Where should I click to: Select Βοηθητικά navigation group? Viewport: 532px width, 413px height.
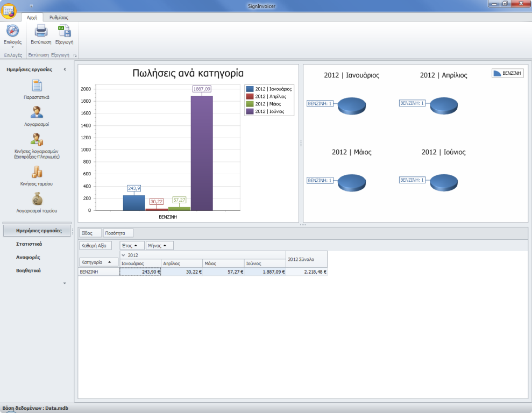(x=28, y=270)
